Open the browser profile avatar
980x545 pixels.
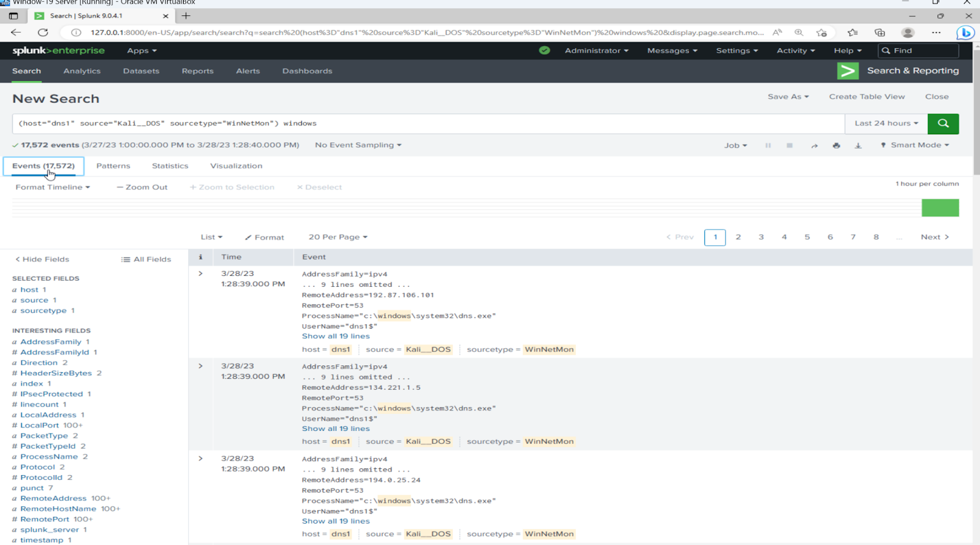pyautogui.click(x=908, y=32)
